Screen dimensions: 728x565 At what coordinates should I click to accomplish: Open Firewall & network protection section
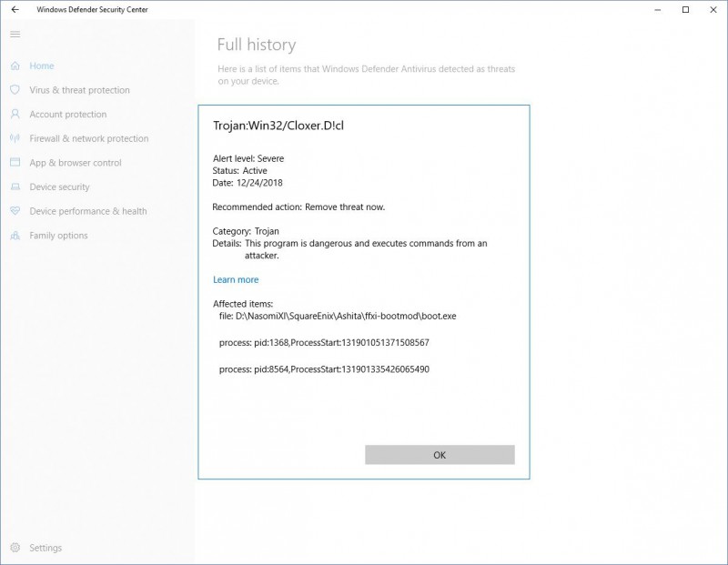[89, 138]
